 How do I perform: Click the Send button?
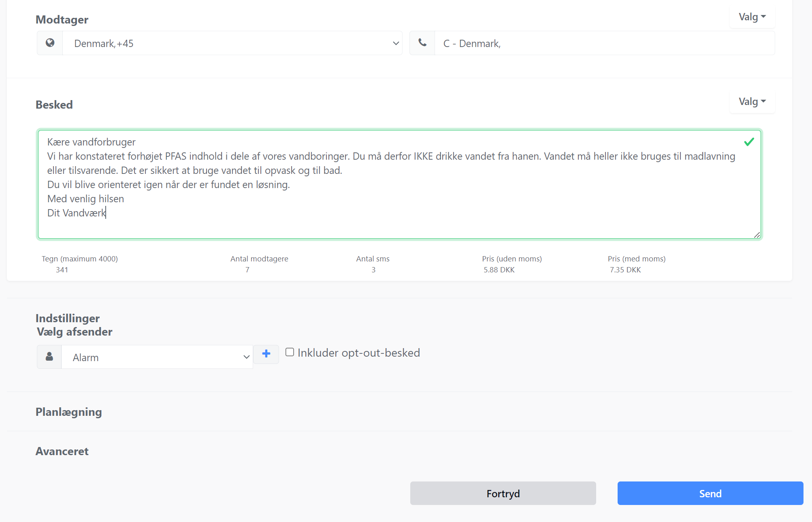click(710, 493)
